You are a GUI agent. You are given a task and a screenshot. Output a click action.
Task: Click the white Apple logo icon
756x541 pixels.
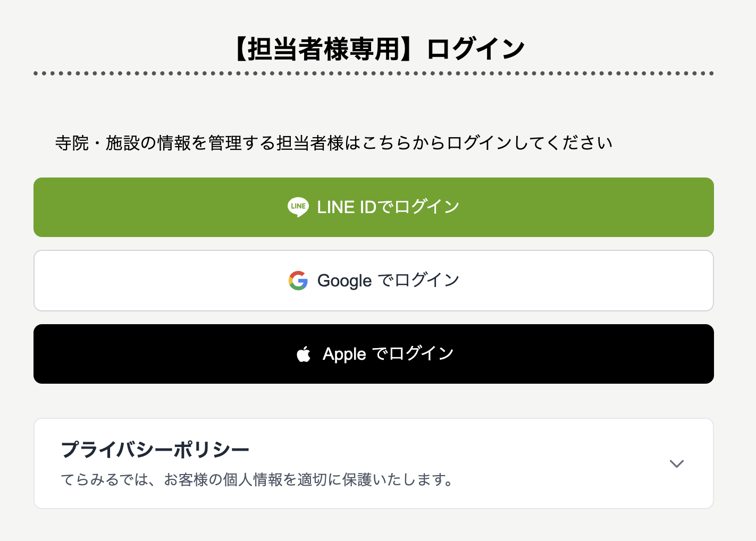pyautogui.click(x=304, y=354)
